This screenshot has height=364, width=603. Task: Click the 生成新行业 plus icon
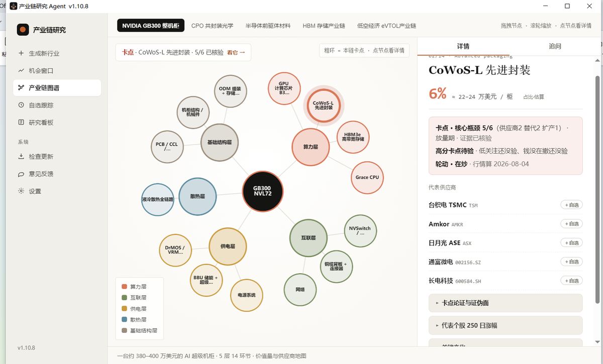click(x=21, y=53)
